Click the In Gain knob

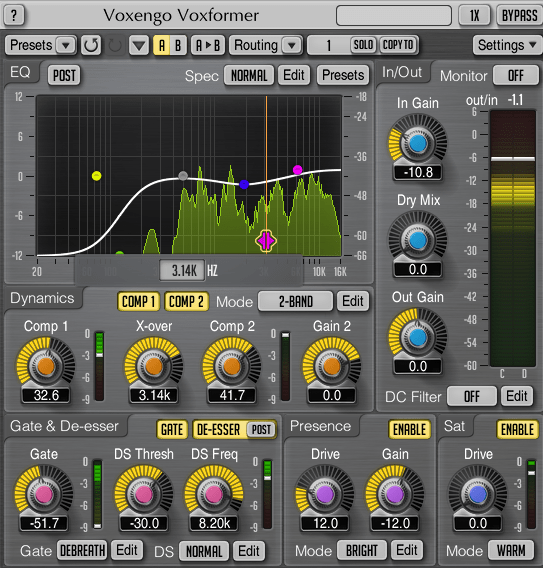418,143
